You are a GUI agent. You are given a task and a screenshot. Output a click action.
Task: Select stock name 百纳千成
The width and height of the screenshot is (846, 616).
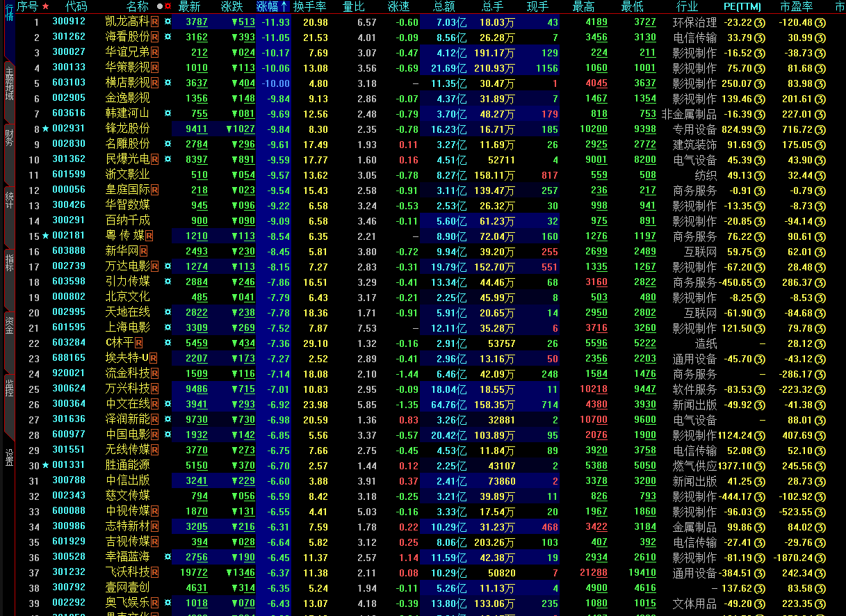(128, 221)
